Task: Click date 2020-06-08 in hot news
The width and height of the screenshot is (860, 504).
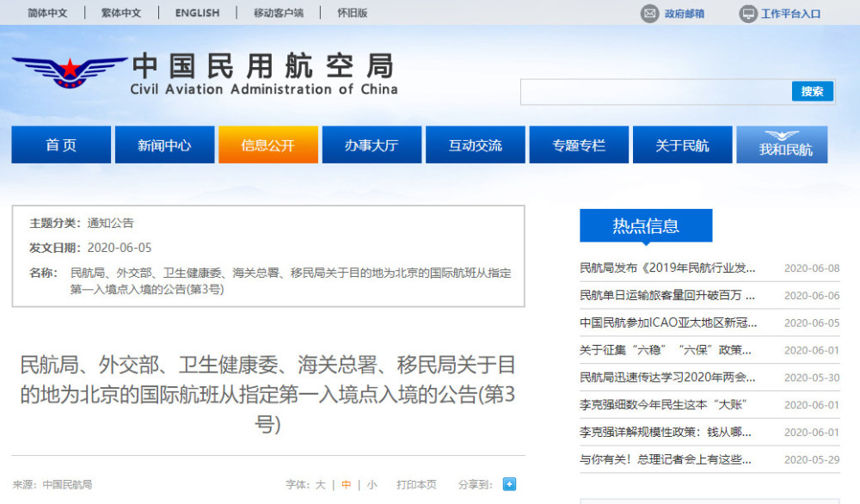Action: click(x=812, y=268)
